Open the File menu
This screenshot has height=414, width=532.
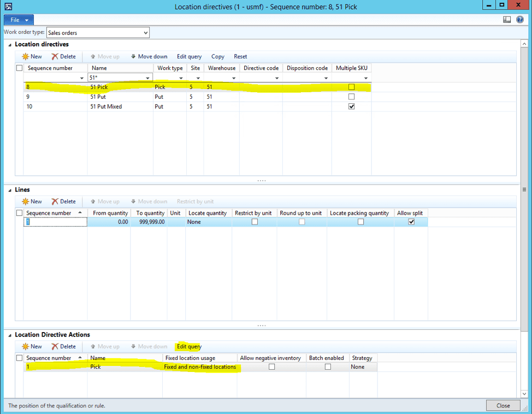19,20
